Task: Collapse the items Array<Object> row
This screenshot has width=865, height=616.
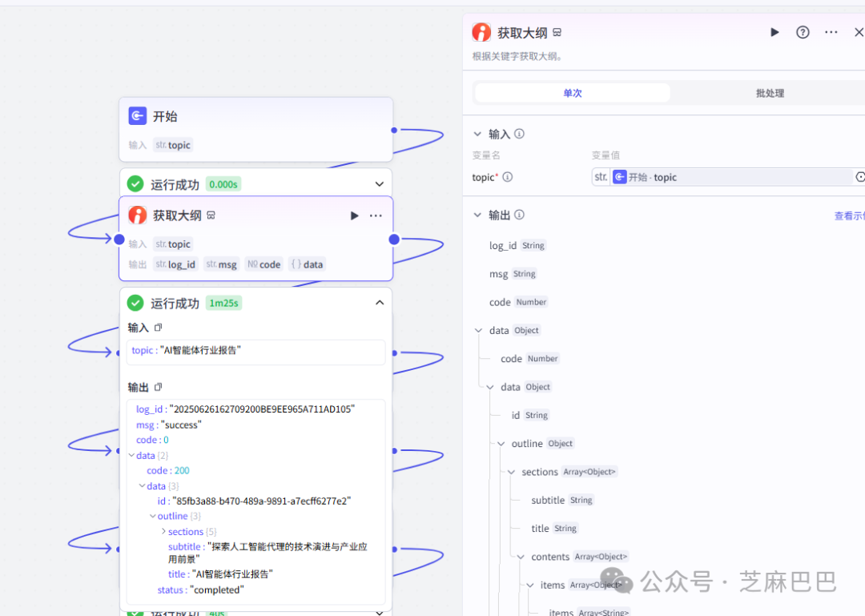Action: (529, 585)
